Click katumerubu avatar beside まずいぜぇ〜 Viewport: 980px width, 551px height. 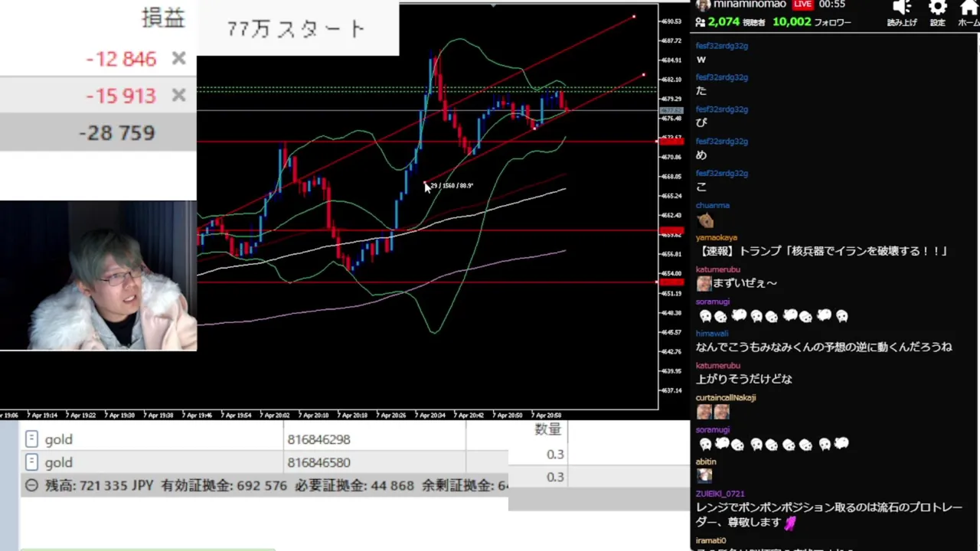click(x=704, y=283)
